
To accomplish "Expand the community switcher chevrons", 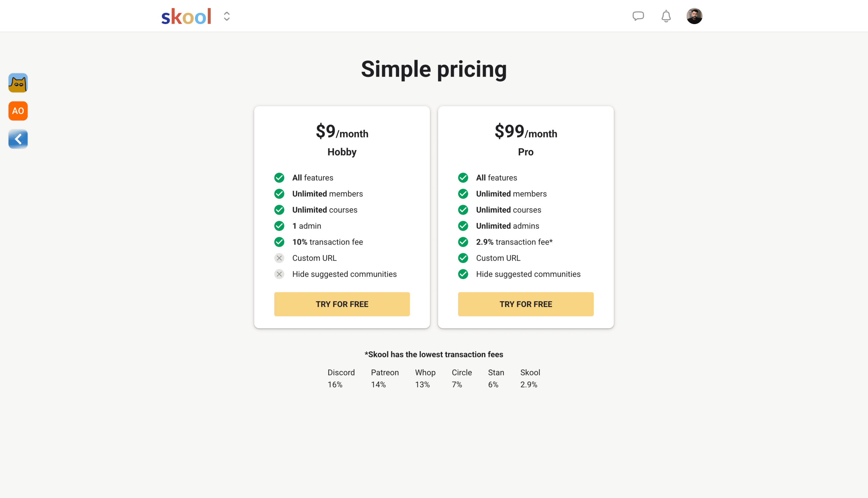I will click(226, 16).
